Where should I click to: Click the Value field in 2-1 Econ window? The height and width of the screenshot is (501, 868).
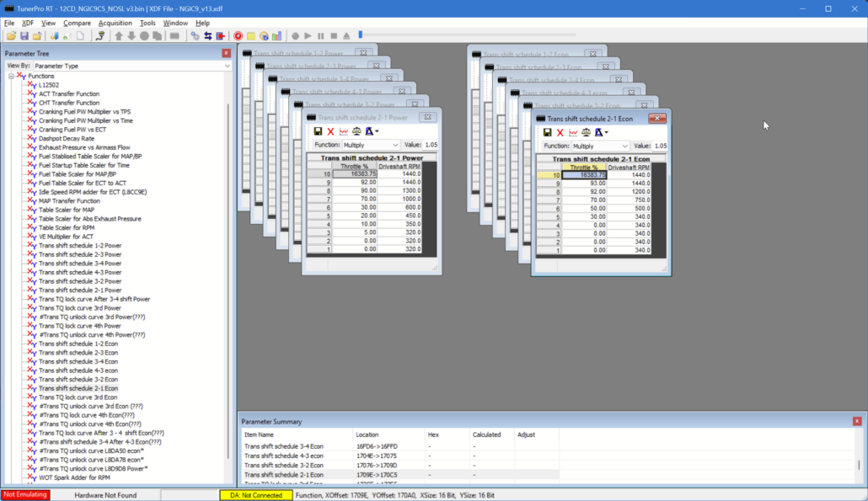pos(660,146)
